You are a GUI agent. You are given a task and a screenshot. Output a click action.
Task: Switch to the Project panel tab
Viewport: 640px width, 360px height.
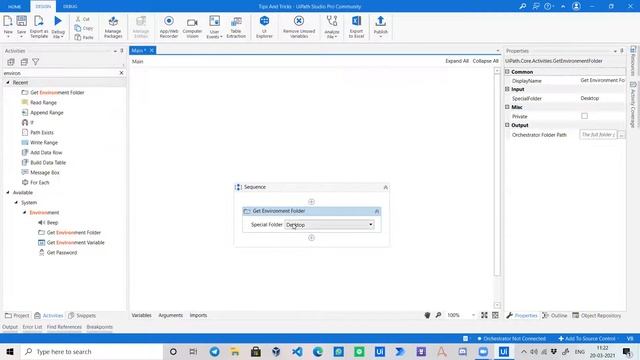tap(17, 316)
